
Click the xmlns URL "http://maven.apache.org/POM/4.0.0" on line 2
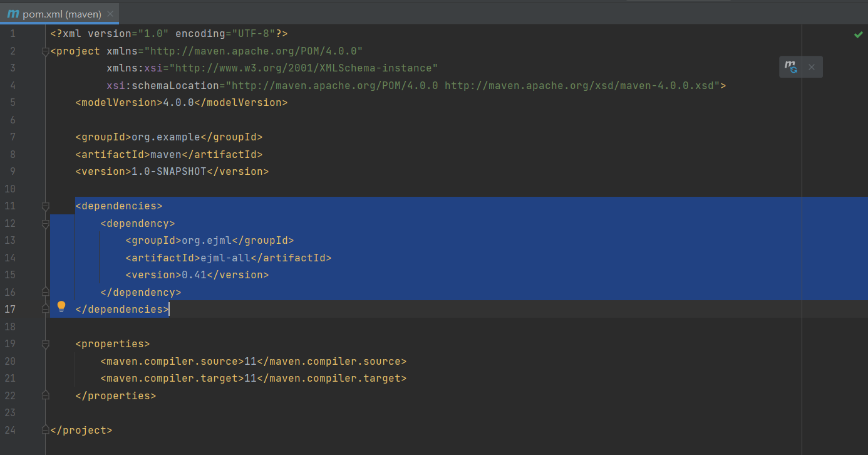[254, 51]
